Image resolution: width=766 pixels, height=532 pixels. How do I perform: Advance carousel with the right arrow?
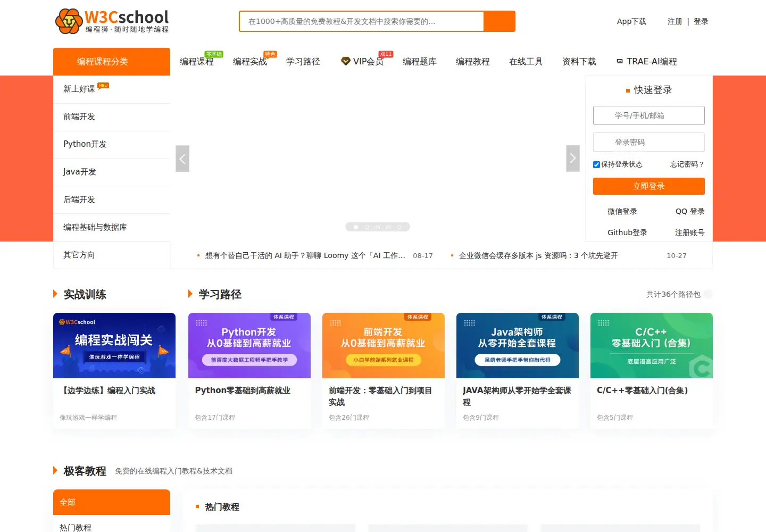573,159
